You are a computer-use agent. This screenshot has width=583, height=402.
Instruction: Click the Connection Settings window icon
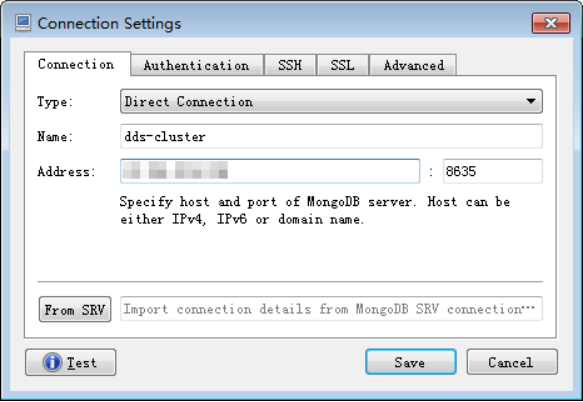[23, 23]
